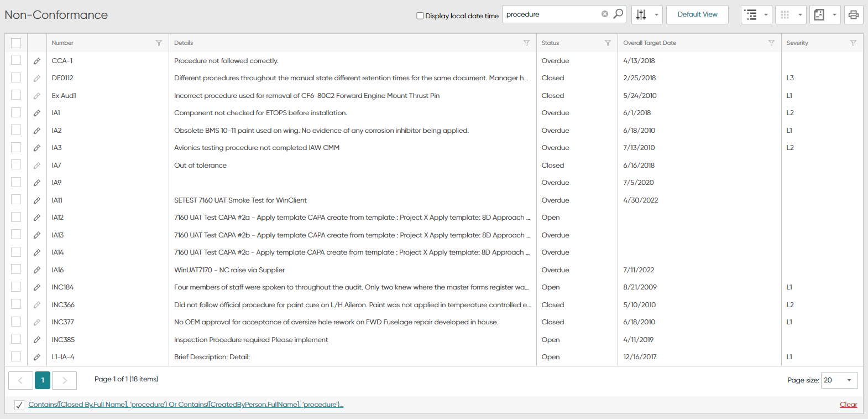Click the grid tiles view icon

(x=785, y=15)
